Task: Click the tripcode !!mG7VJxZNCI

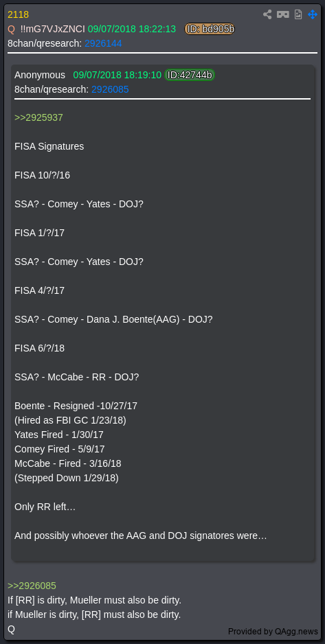Action: pyautogui.click(x=53, y=29)
